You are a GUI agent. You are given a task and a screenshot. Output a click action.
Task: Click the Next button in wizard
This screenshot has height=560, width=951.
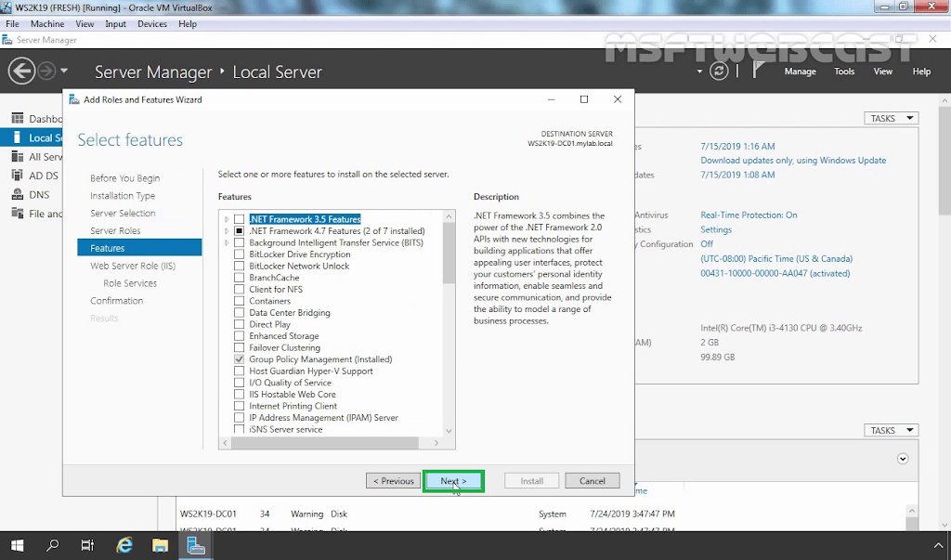(453, 481)
